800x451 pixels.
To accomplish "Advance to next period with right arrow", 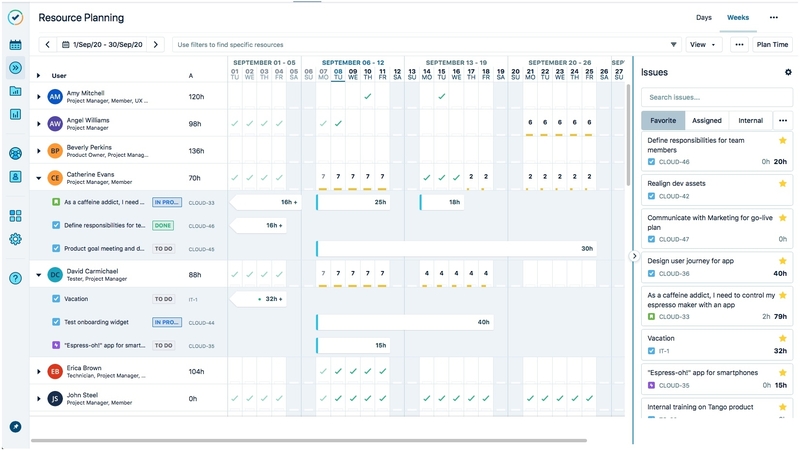I will tap(155, 45).
